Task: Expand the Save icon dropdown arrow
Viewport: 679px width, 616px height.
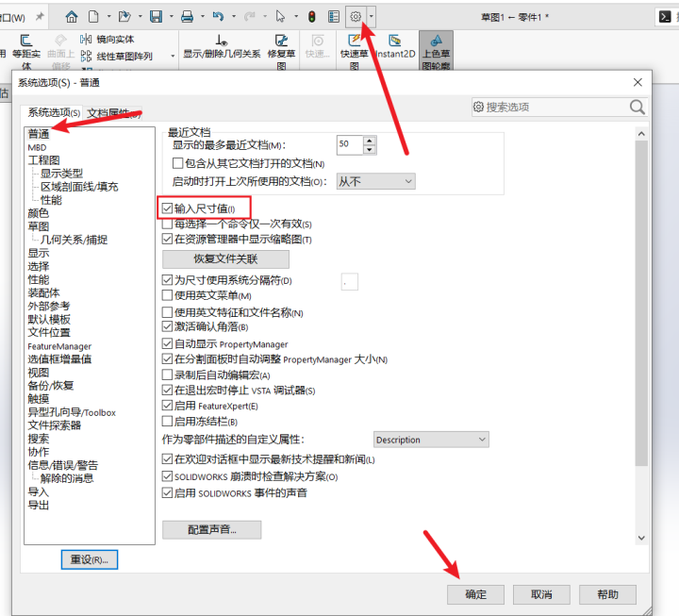Action: coord(172,17)
